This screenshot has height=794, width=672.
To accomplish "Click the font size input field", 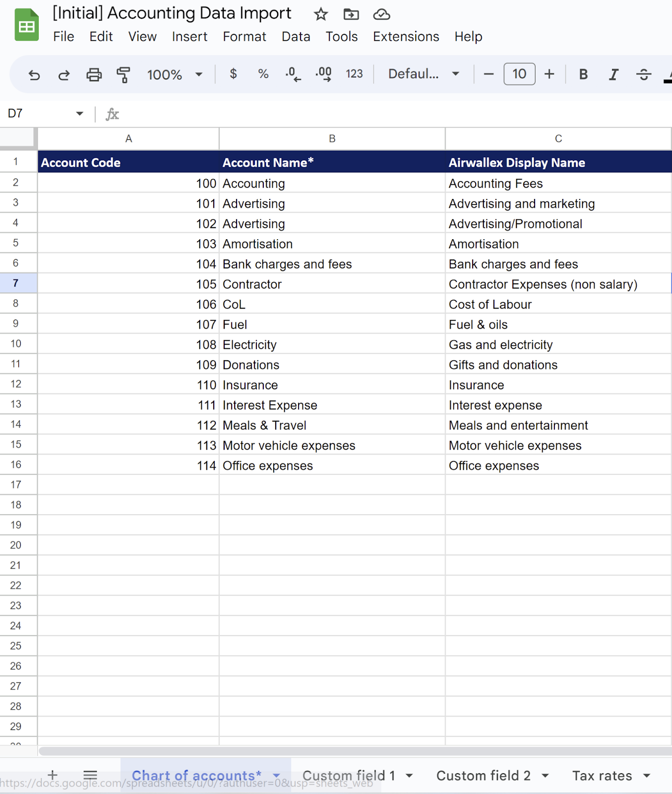I will (x=519, y=74).
